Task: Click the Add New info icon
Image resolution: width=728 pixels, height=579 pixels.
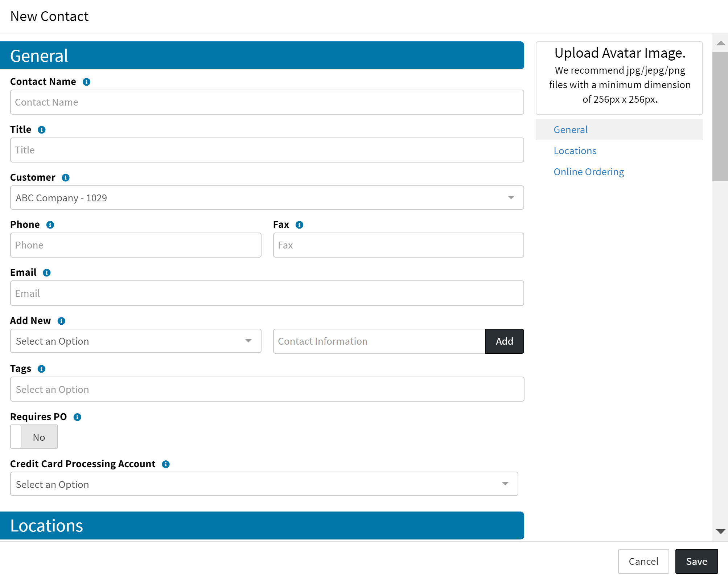Action: [61, 321]
